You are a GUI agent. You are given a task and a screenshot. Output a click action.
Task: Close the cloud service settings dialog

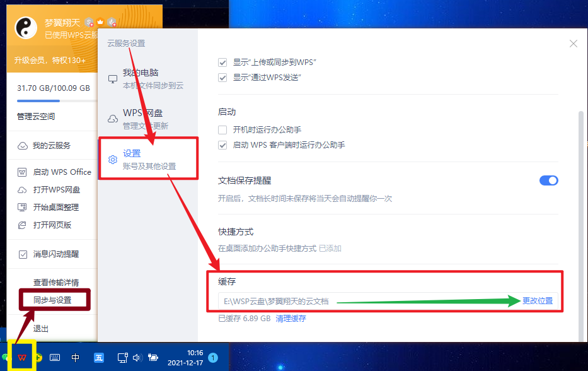(574, 44)
